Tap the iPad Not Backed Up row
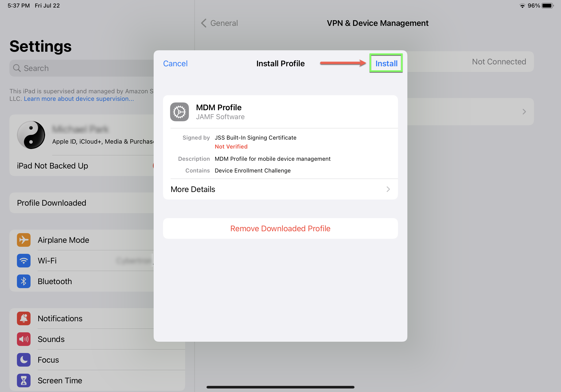Screen dimensions: 561x392 tap(82, 166)
